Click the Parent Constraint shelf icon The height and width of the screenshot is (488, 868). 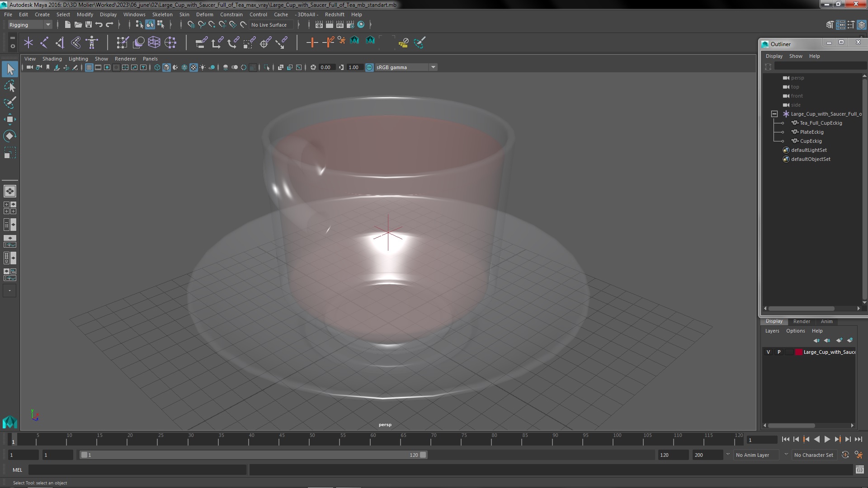tap(201, 42)
